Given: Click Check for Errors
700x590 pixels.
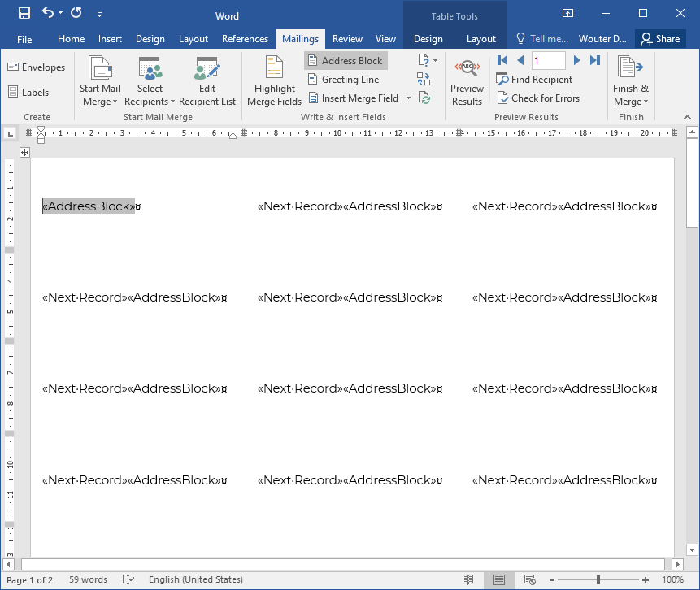Looking at the screenshot, I should (x=538, y=98).
